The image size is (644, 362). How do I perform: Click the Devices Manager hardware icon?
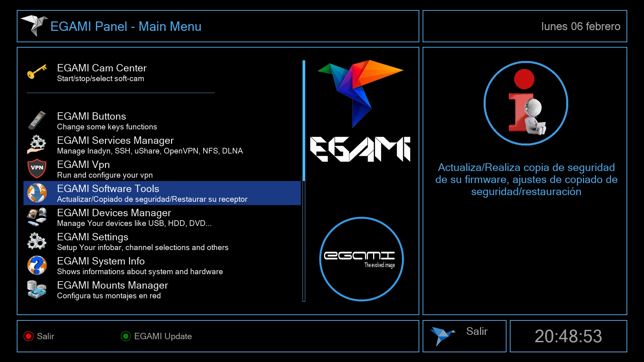pyautogui.click(x=37, y=217)
